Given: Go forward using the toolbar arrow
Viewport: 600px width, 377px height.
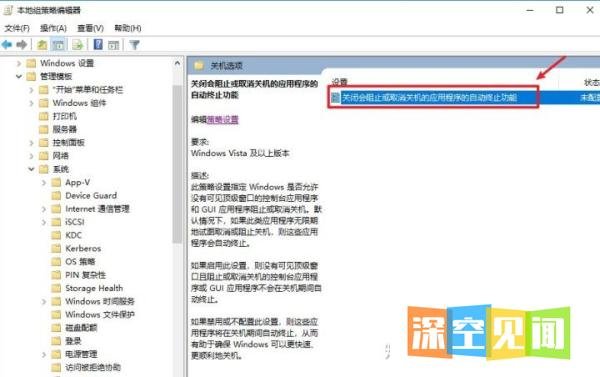Looking at the screenshot, I should pyautogui.click(x=21, y=45).
